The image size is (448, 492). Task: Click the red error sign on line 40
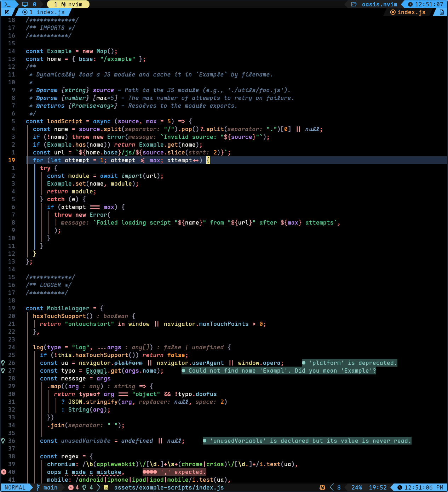[4, 472]
